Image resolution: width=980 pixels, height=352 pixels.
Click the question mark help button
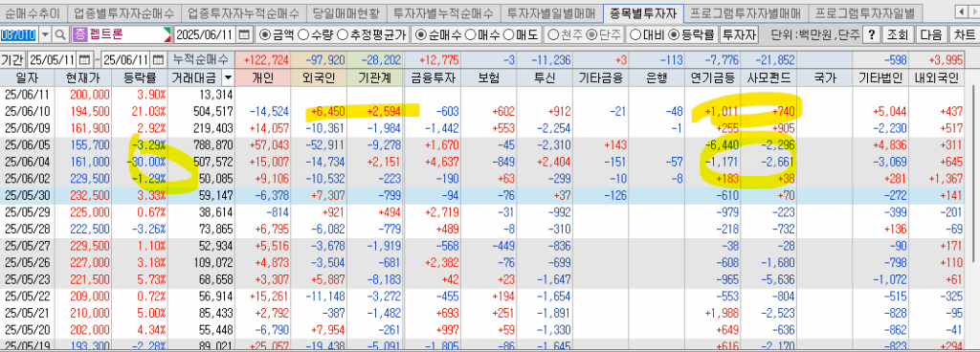coord(871,34)
